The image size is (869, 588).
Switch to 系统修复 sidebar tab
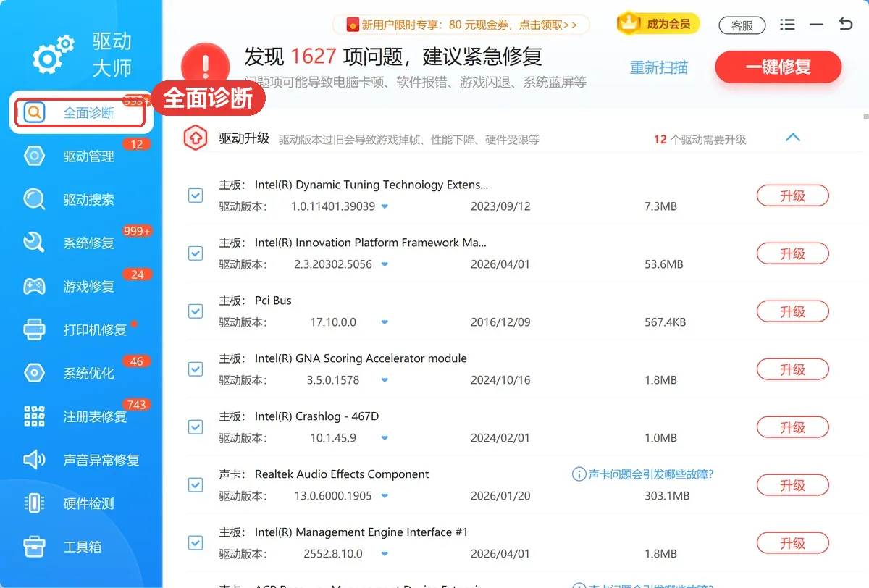[80, 243]
